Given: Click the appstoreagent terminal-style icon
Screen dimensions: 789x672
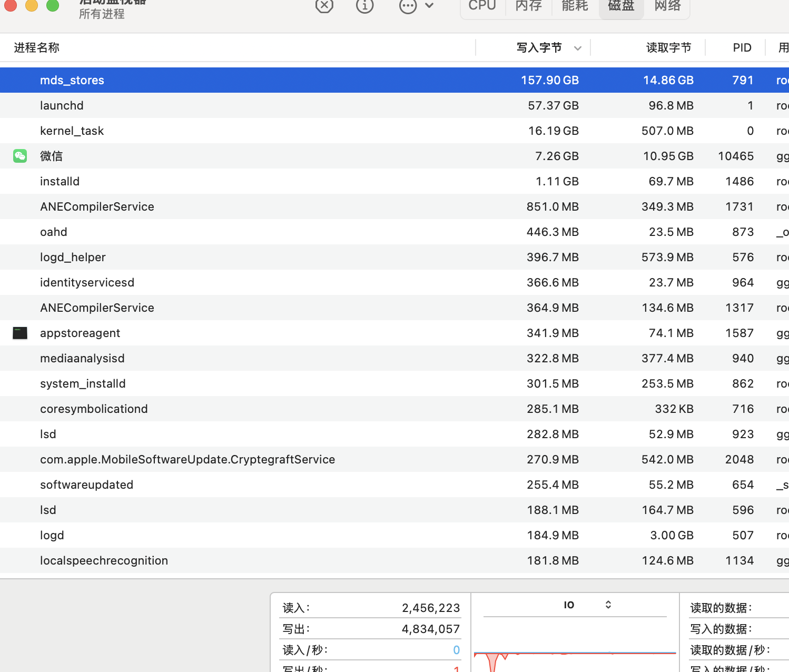Looking at the screenshot, I should click(x=20, y=333).
